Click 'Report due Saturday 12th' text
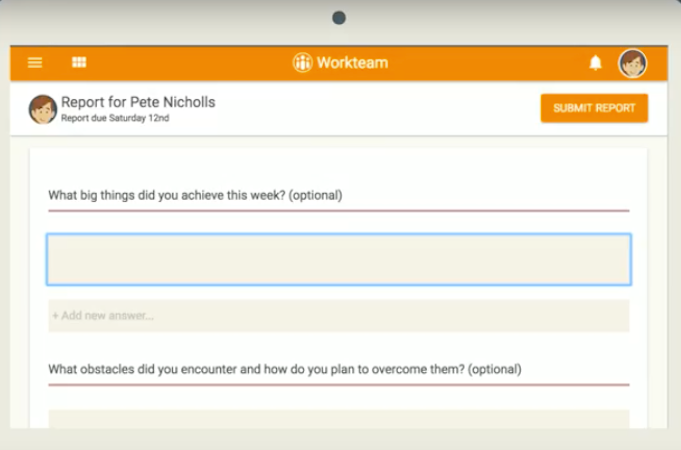The width and height of the screenshot is (681, 450). point(115,118)
